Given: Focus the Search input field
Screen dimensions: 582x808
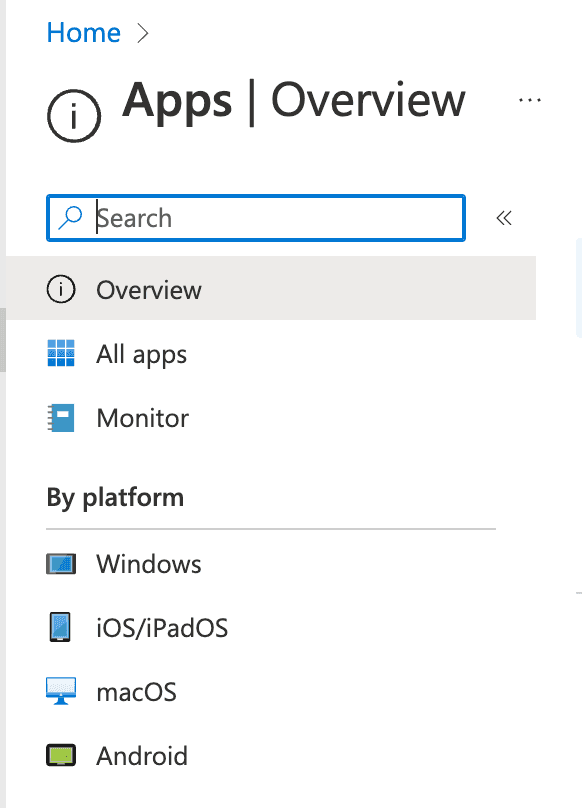Looking at the screenshot, I should click(x=256, y=218).
